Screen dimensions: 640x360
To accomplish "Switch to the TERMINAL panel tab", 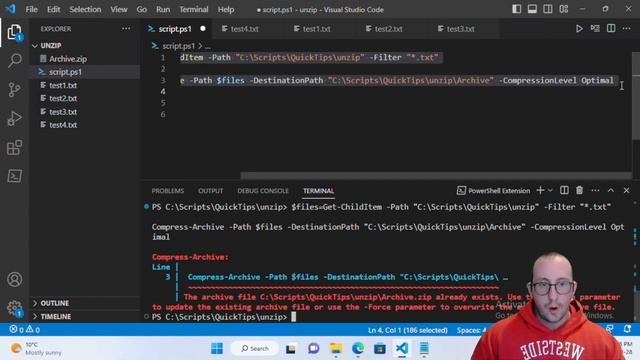I will point(318,191).
